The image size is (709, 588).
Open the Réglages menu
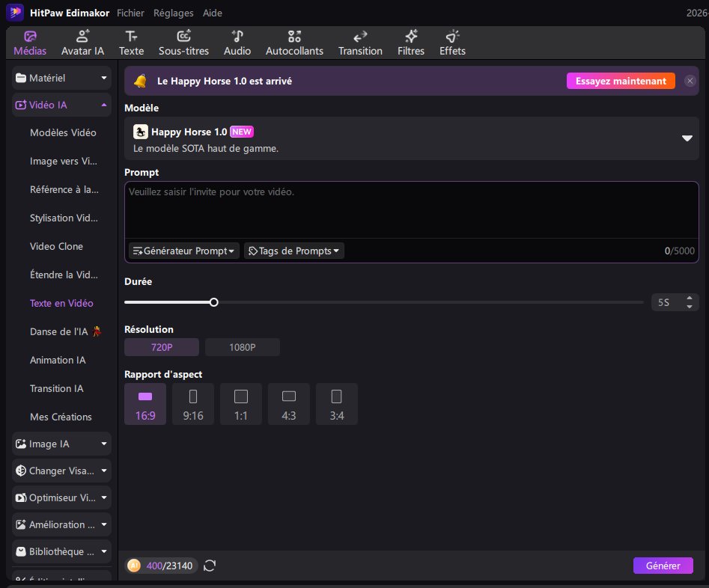(173, 13)
